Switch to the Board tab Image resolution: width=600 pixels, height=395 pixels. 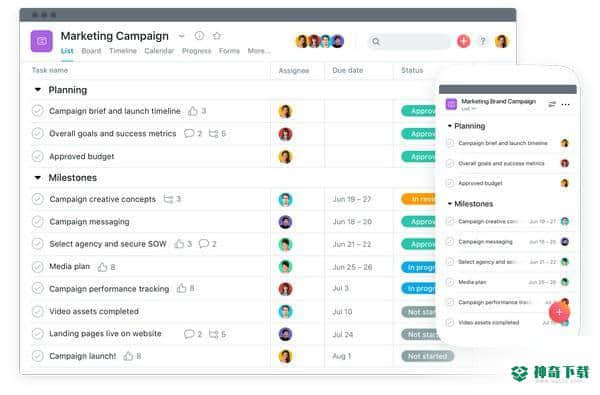(91, 51)
